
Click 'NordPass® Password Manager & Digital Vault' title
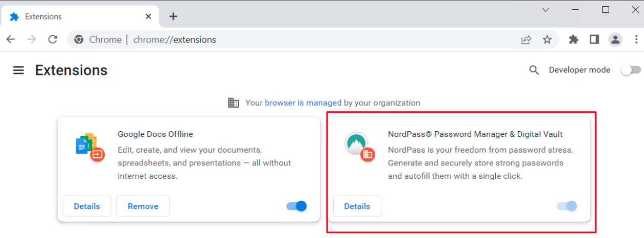(x=475, y=134)
